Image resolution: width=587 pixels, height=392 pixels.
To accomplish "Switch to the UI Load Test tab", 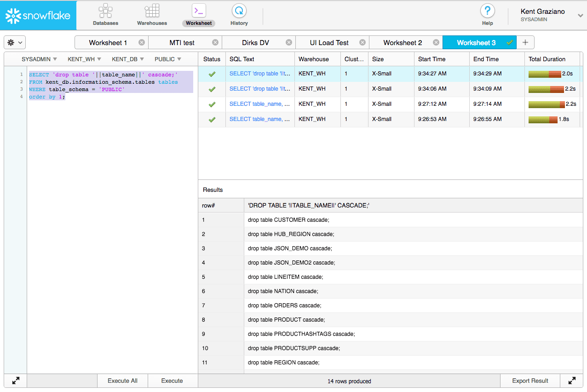I will (x=329, y=43).
